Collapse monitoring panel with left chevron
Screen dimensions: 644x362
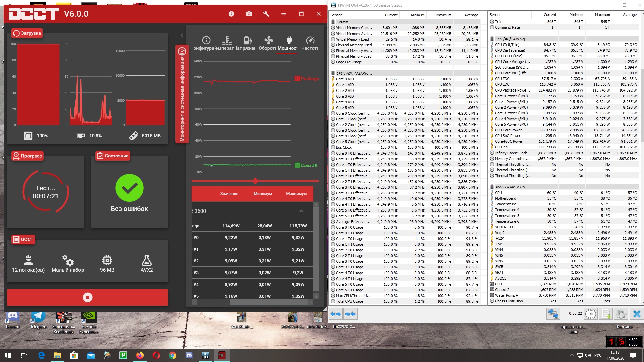[182, 35]
